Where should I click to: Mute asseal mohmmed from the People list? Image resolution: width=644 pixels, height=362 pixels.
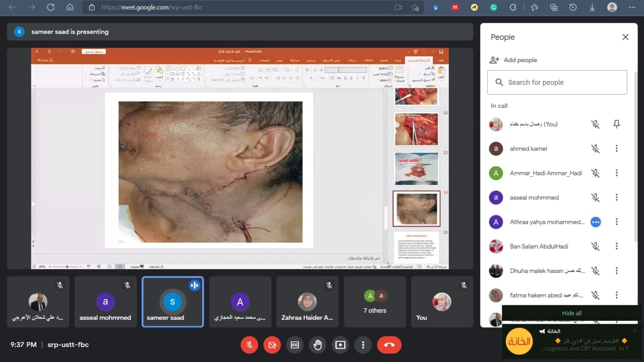(x=595, y=197)
